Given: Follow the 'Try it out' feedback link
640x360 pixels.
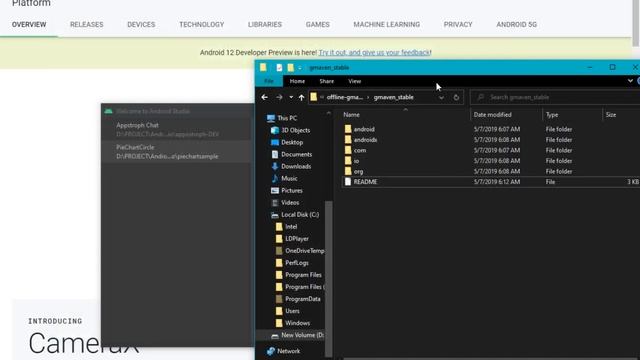Looking at the screenshot, I should coord(374,52).
